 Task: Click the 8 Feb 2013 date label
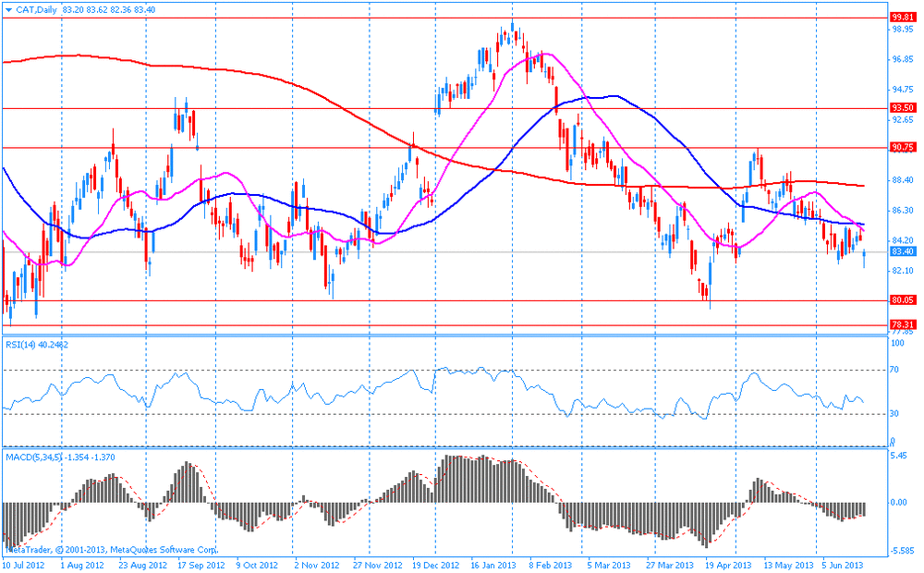(x=551, y=566)
